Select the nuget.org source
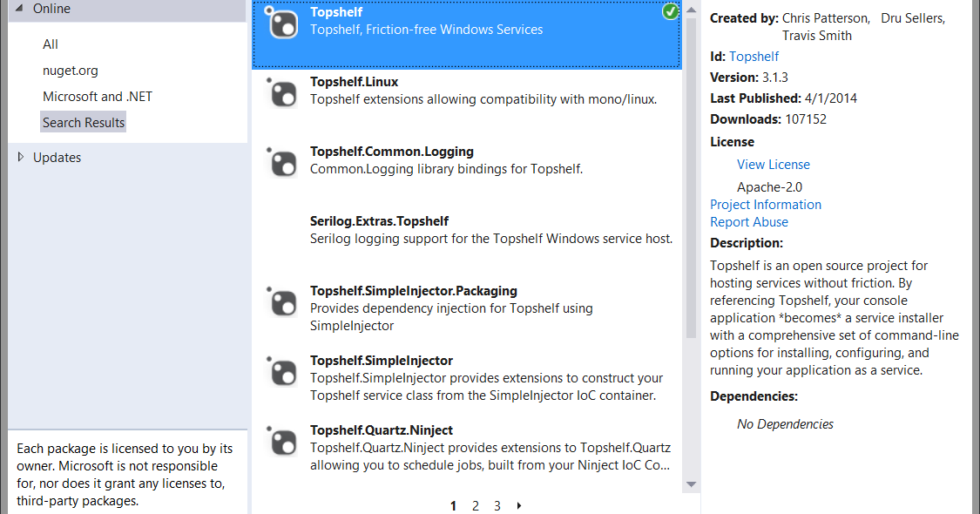The height and width of the screenshot is (514, 980). 71,71
